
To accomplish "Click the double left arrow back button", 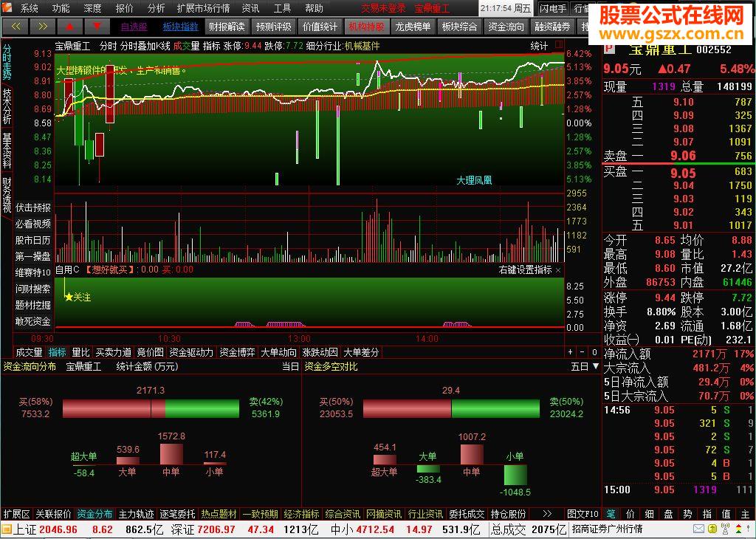I will pyautogui.click(x=16, y=27).
